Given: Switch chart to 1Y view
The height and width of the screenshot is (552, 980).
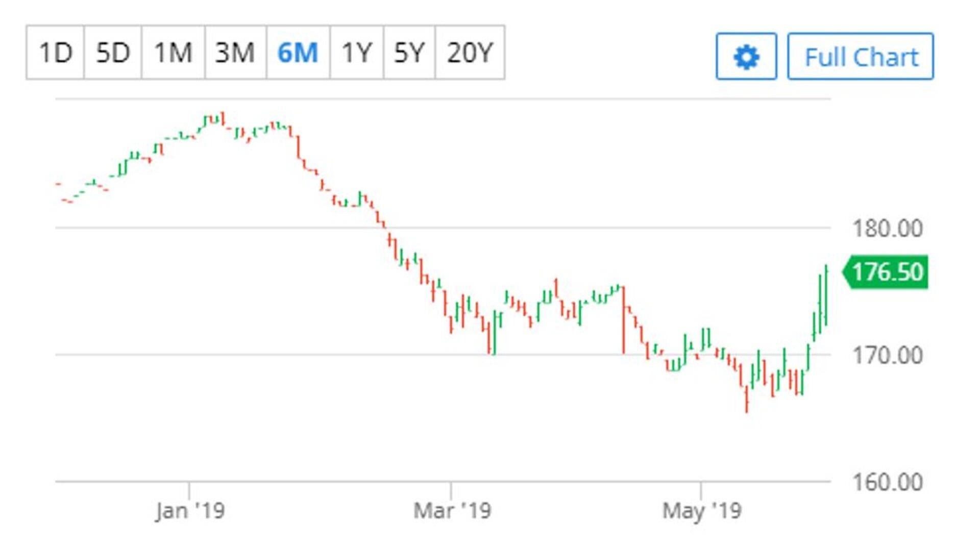Looking at the screenshot, I should (x=356, y=53).
